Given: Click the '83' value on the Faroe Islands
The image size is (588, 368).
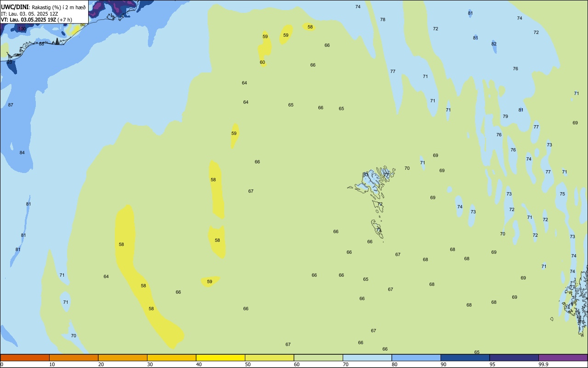Looking at the screenshot, I should (x=366, y=175).
